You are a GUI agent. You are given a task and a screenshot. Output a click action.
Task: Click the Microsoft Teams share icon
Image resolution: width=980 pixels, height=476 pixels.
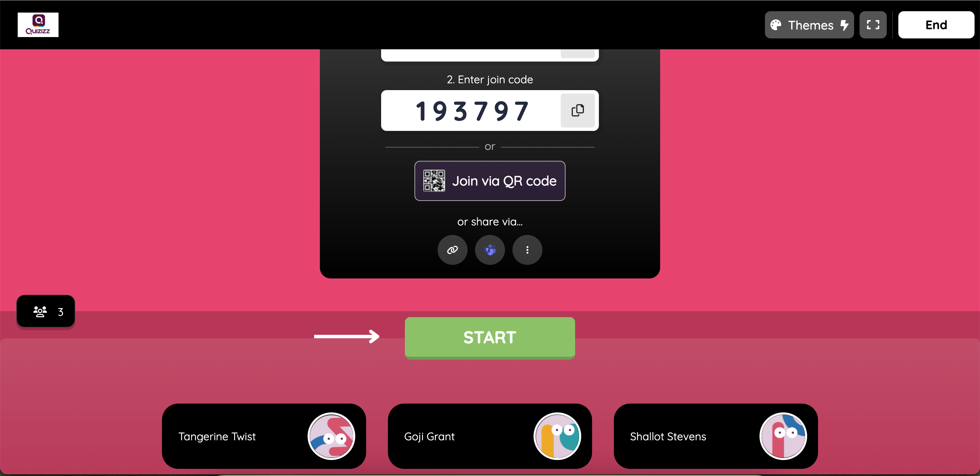pyautogui.click(x=490, y=250)
